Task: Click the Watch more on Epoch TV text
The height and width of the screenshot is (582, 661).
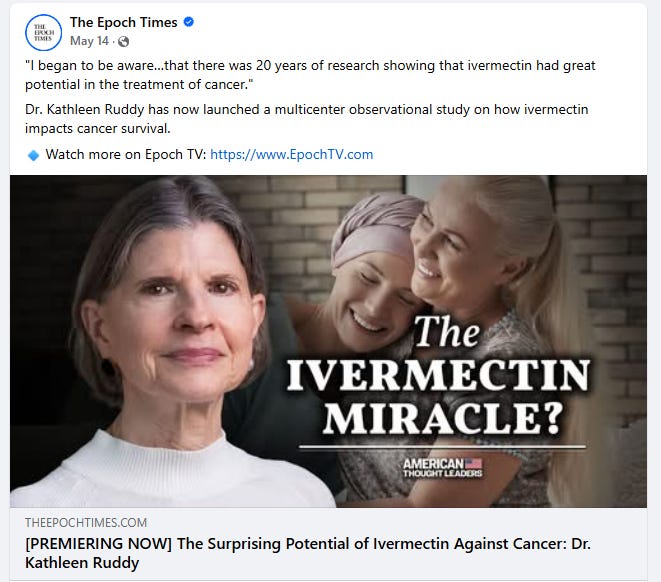Action: click(126, 154)
